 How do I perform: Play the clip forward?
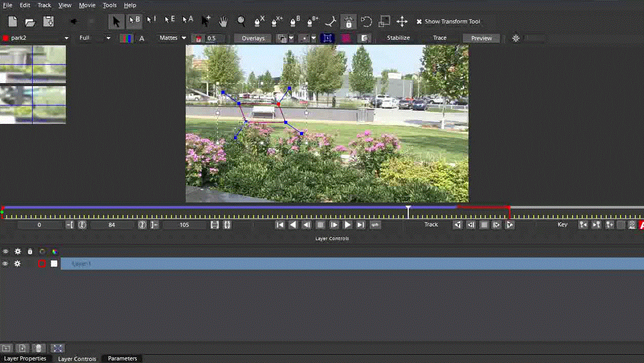click(x=348, y=225)
